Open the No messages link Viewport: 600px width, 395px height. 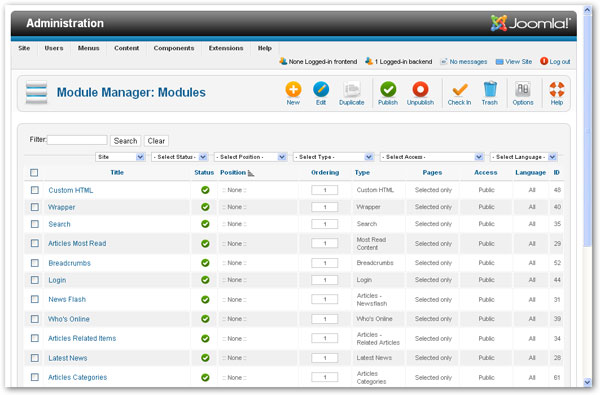464,62
